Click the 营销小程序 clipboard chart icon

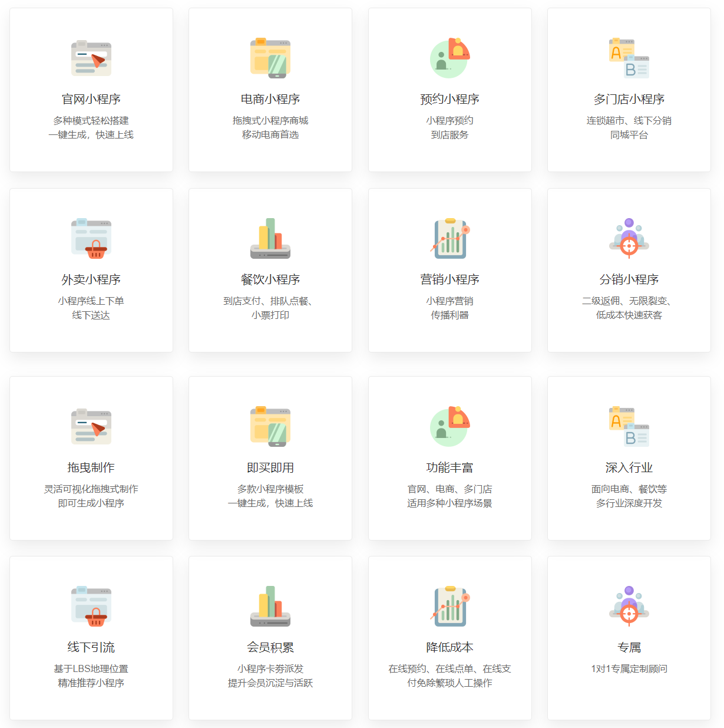pyautogui.click(x=449, y=238)
